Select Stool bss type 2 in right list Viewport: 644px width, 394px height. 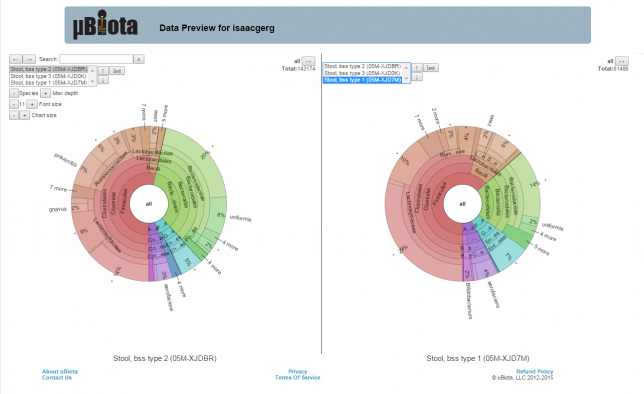[362, 66]
